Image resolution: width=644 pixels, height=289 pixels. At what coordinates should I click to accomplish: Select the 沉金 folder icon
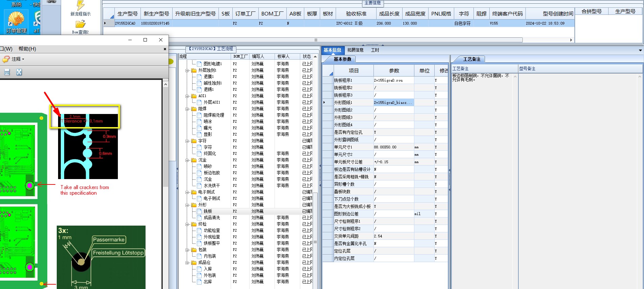pos(194,160)
